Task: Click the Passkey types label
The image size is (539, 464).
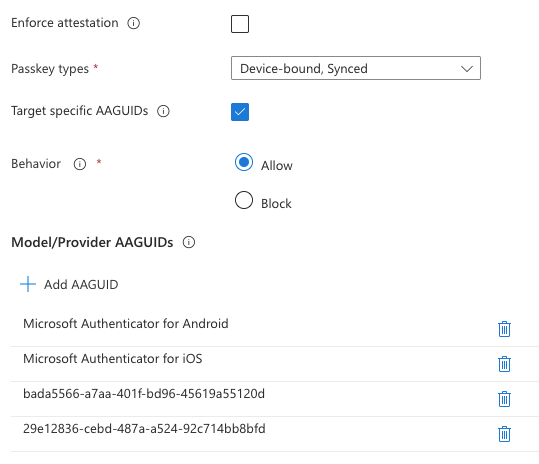Action: coord(50,69)
